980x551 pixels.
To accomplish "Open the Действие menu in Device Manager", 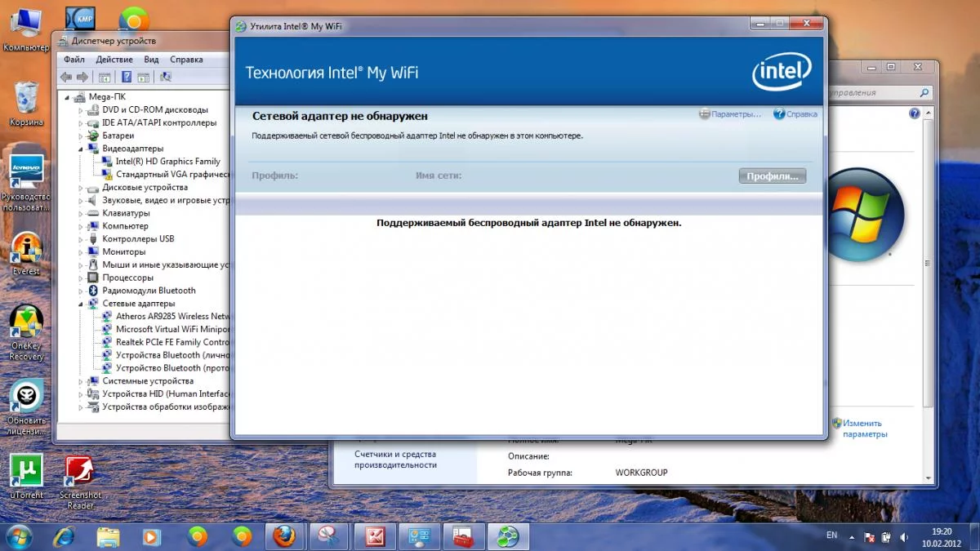I will pyautogui.click(x=114, y=60).
